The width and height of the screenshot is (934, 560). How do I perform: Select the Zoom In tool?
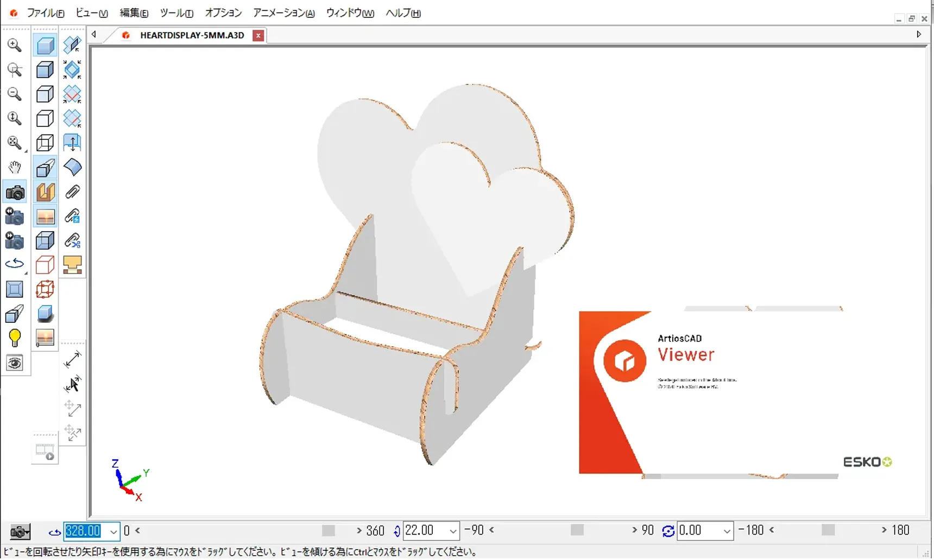pos(15,45)
